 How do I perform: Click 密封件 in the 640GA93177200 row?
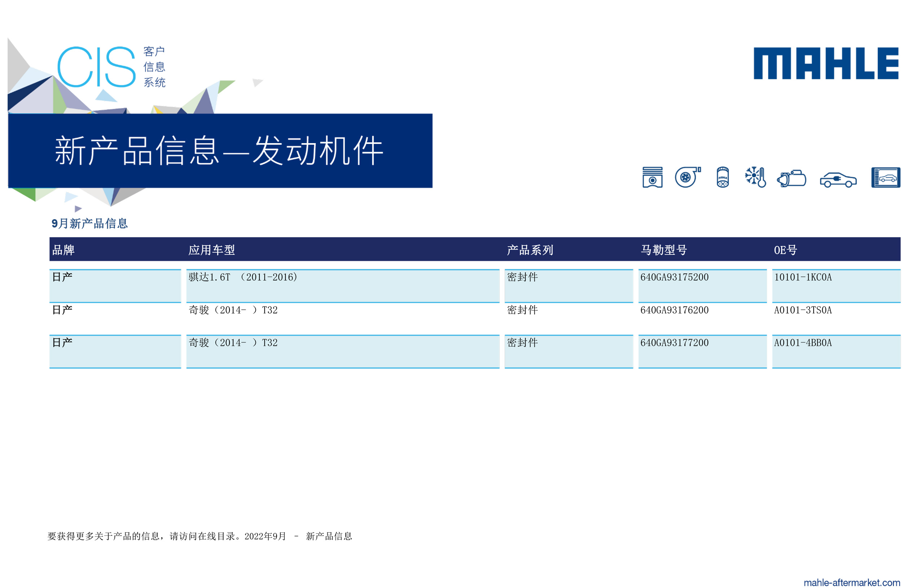522,342
